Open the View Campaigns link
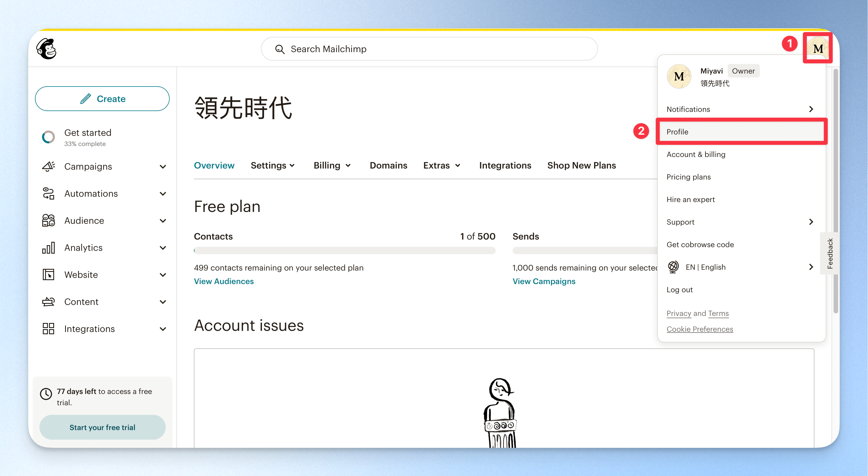 [x=544, y=281]
